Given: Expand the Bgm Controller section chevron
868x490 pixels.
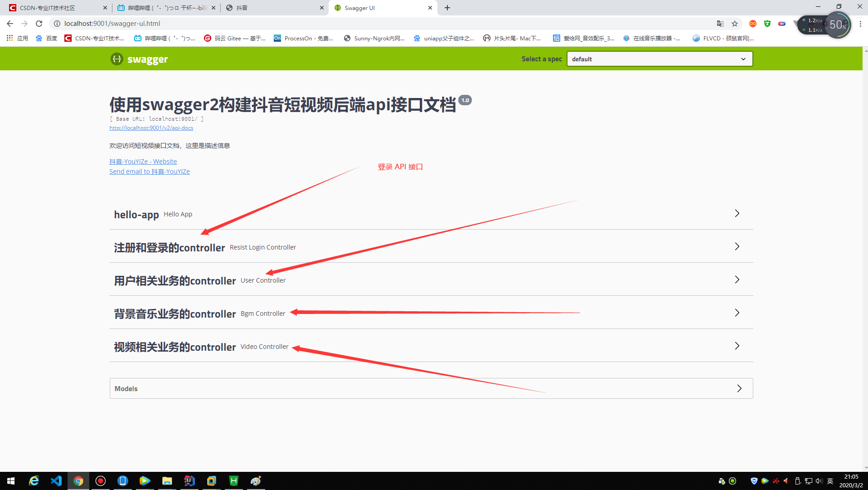Looking at the screenshot, I should [x=737, y=313].
